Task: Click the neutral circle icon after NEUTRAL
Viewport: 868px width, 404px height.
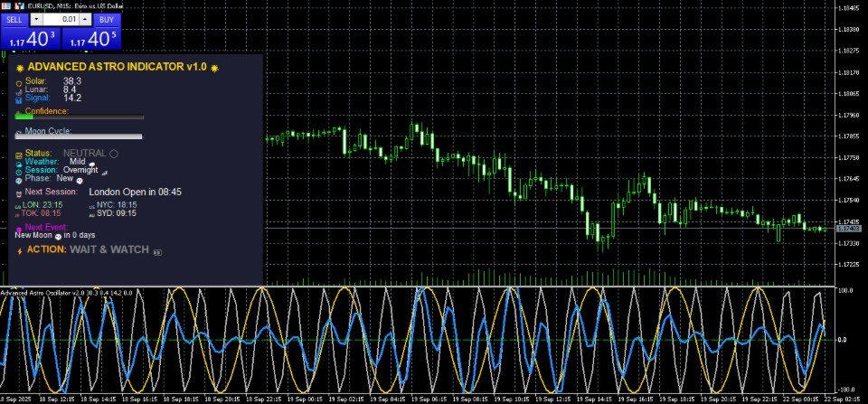Action: click(114, 154)
